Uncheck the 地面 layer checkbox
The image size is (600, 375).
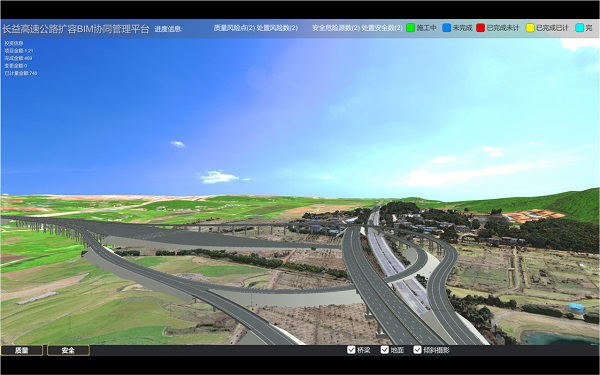385,350
